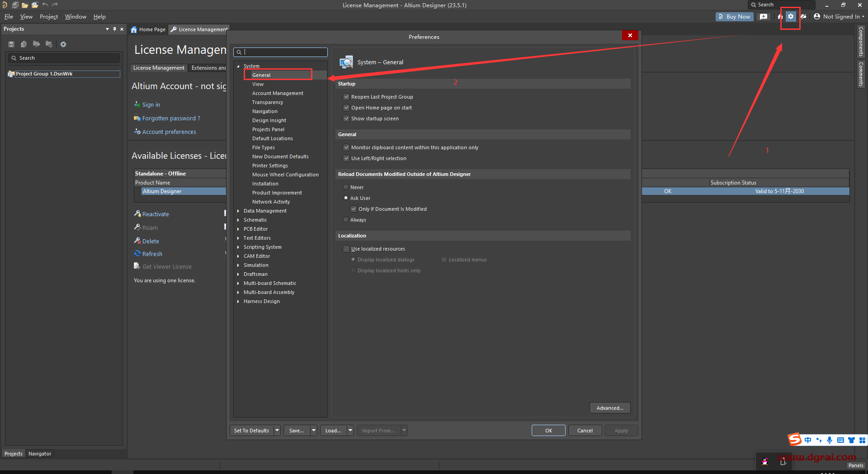Click the feedback speech bubble icon

tap(764, 17)
